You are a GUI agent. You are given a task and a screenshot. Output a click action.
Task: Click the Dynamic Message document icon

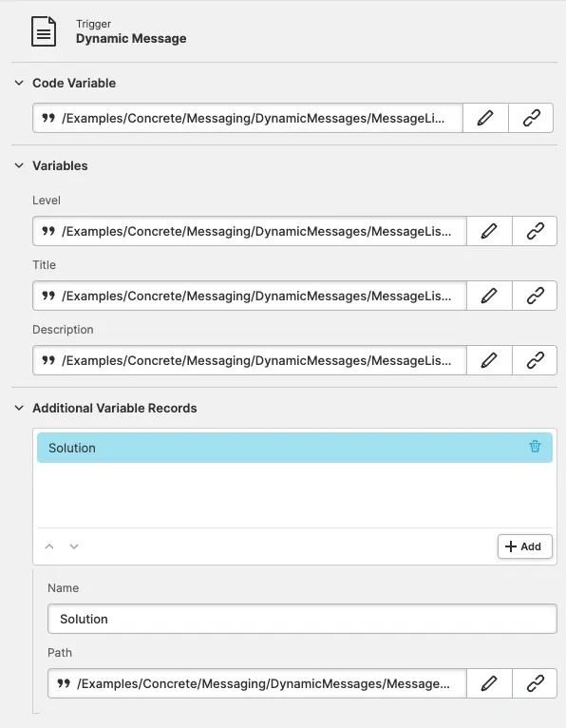point(44,31)
